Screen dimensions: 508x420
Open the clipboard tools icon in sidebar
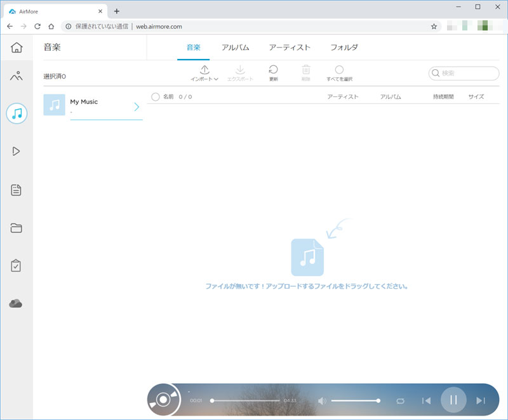point(17,266)
